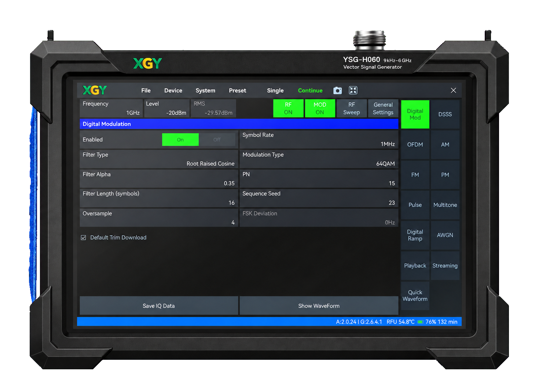Image resolution: width=539 pixels, height=392 pixels.
Task: Switch to the OFDM mode
Action: click(415, 145)
